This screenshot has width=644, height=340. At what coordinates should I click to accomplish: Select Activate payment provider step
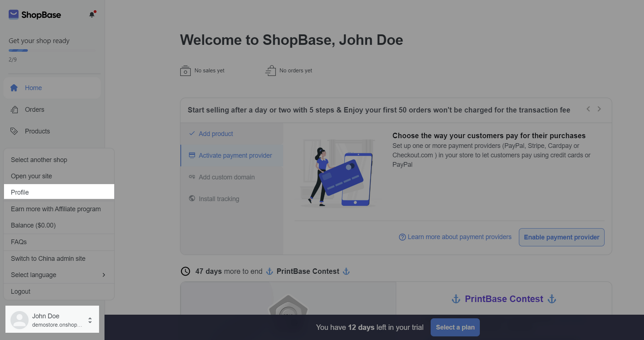click(x=232, y=155)
